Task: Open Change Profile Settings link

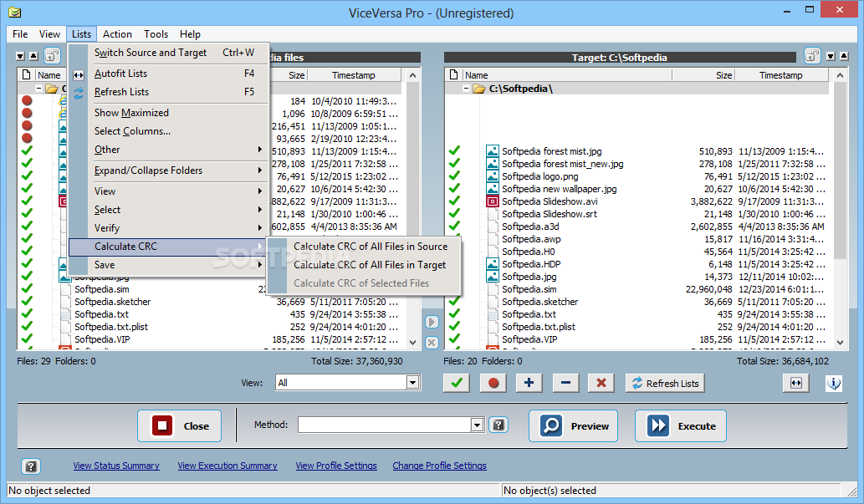Action: (439, 466)
